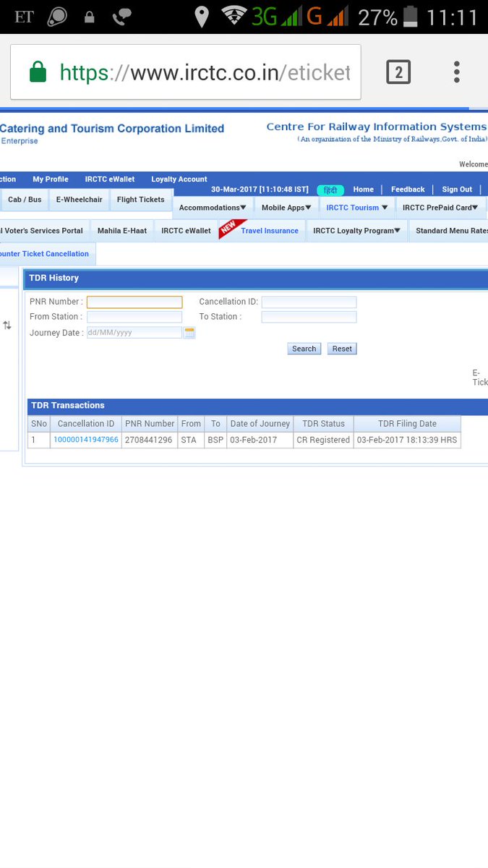Focus the To Station input field
This screenshot has height=868, width=488.
pos(309,317)
